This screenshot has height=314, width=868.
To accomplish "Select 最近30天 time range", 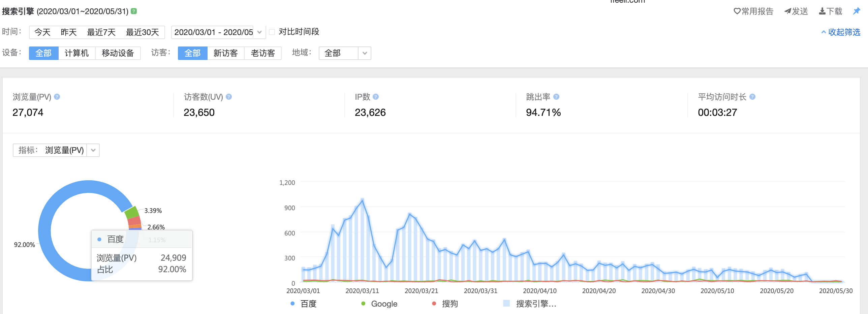I will click(x=142, y=32).
